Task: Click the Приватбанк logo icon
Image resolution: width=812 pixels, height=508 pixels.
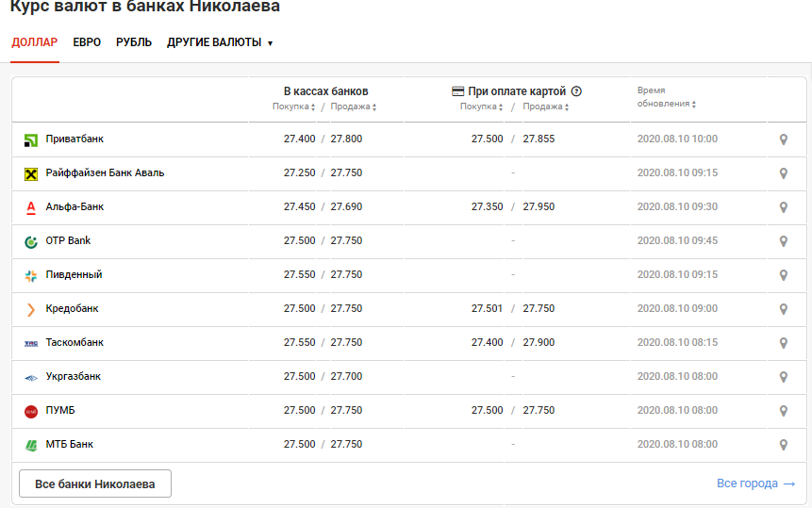Action: (x=30, y=139)
